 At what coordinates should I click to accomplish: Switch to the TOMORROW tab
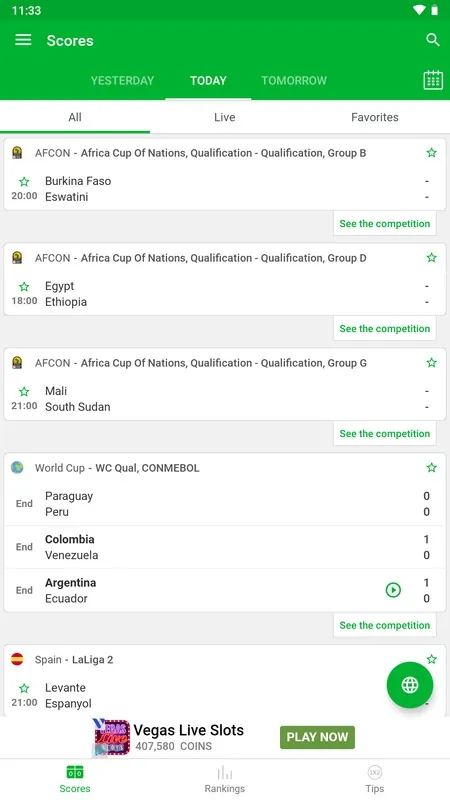point(294,81)
